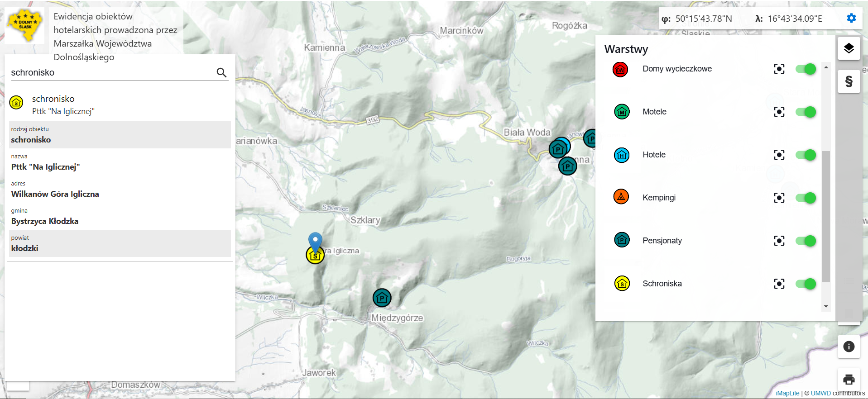The height and width of the screenshot is (399, 868).
Task: Open the layers panel button
Action: 849,48
